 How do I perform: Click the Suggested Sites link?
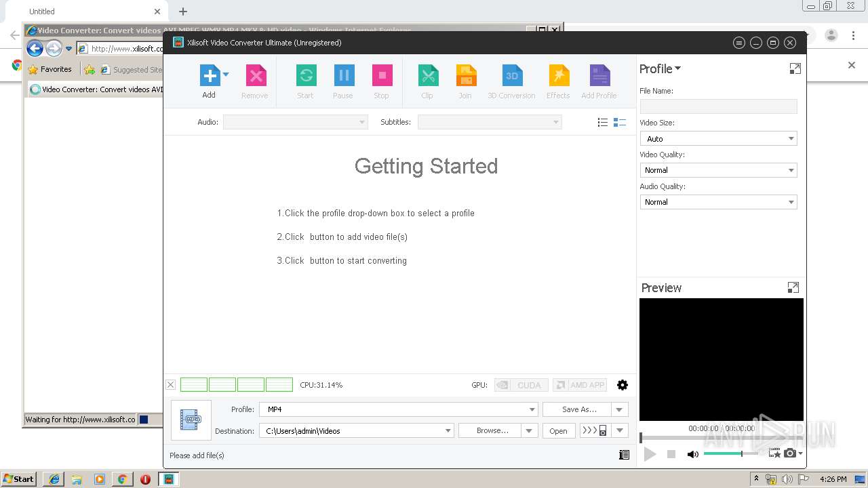click(x=132, y=69)
